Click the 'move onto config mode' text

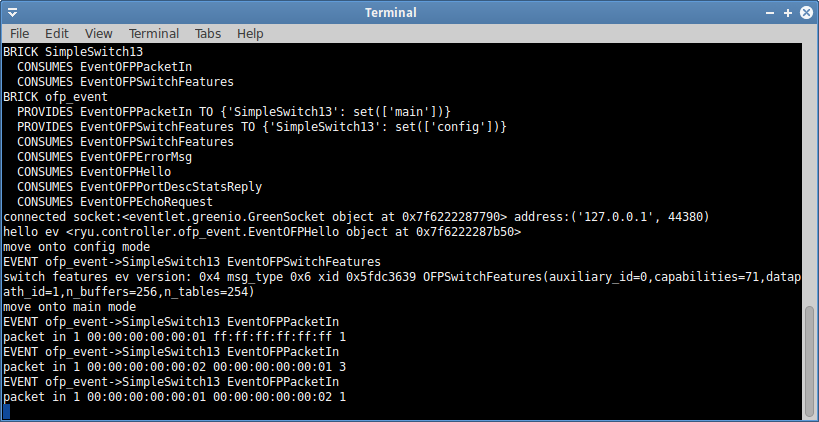pyautogui.click(x=77, y=247)
